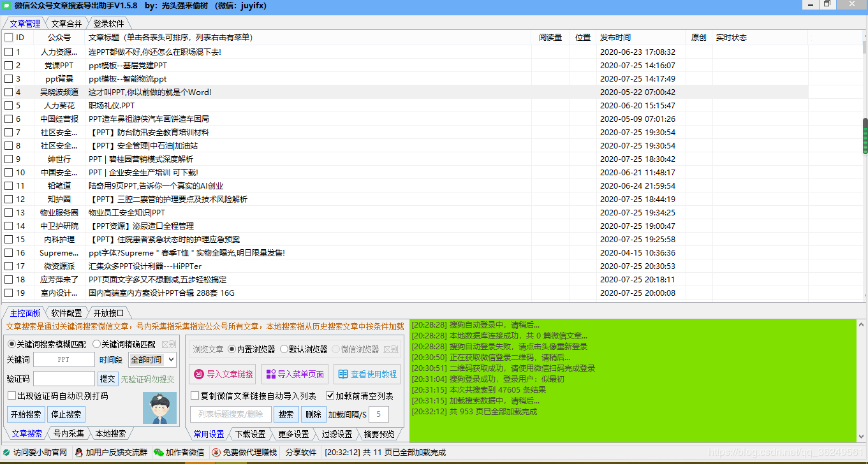This screenshot has width=868, height=464.
Task: Open the 软件配置 tab
Action: click(x=66, y=313)
